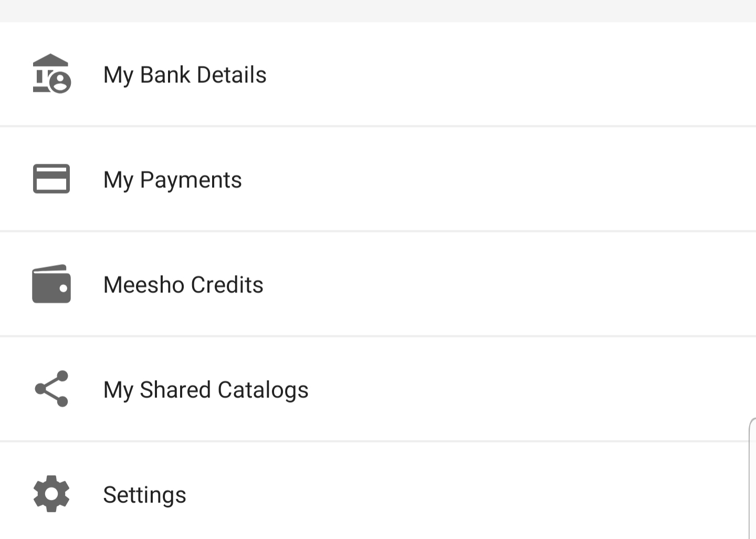
Task: Open My Bank Details
Action: [x=378, y=75]
